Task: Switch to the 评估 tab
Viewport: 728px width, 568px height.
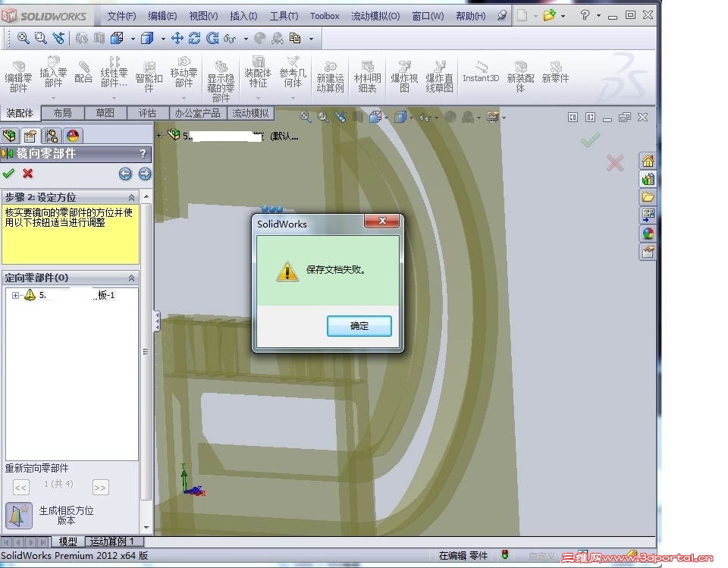Action: (x=148, y=113)
